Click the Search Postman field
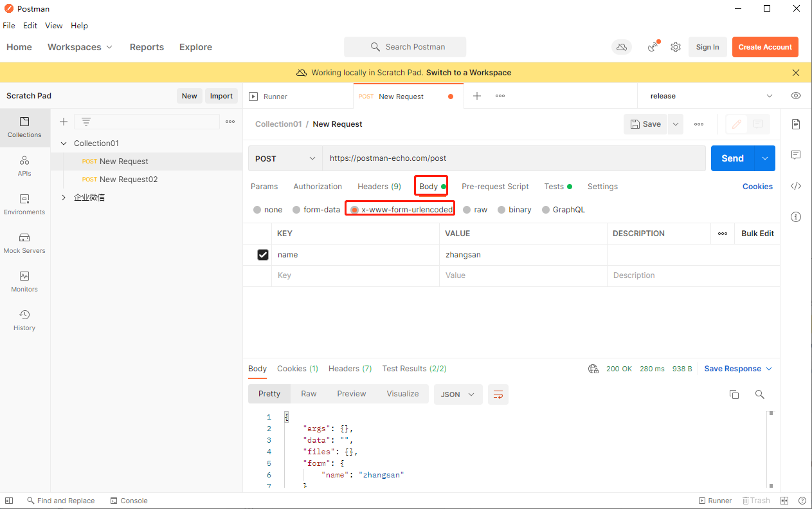The width and height of the screenshot is (812, 509). click(405, 47)
